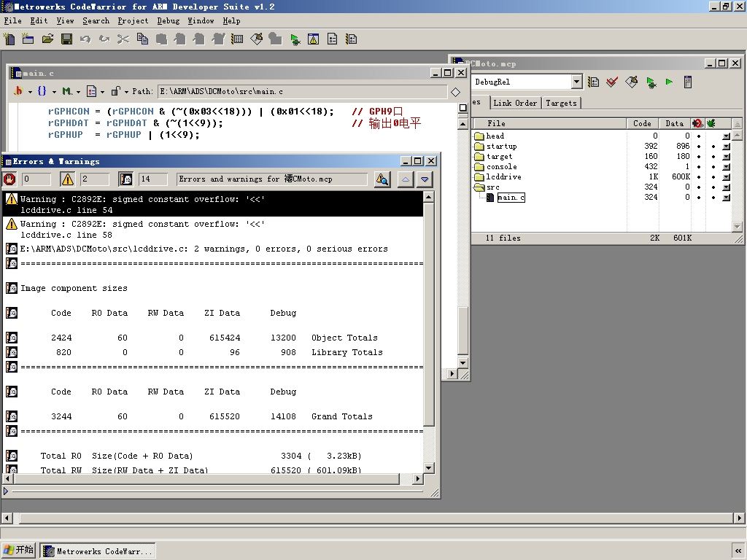This screenshot has height=560, width=747.
Task: Click the Redo toolbar icon
Action: pos(104,39)
